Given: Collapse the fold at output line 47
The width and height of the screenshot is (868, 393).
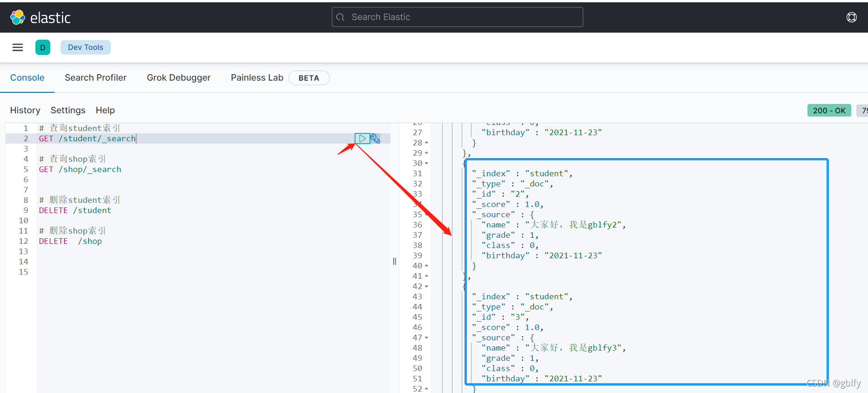Looking at the screenshot, I should point(426,338).
